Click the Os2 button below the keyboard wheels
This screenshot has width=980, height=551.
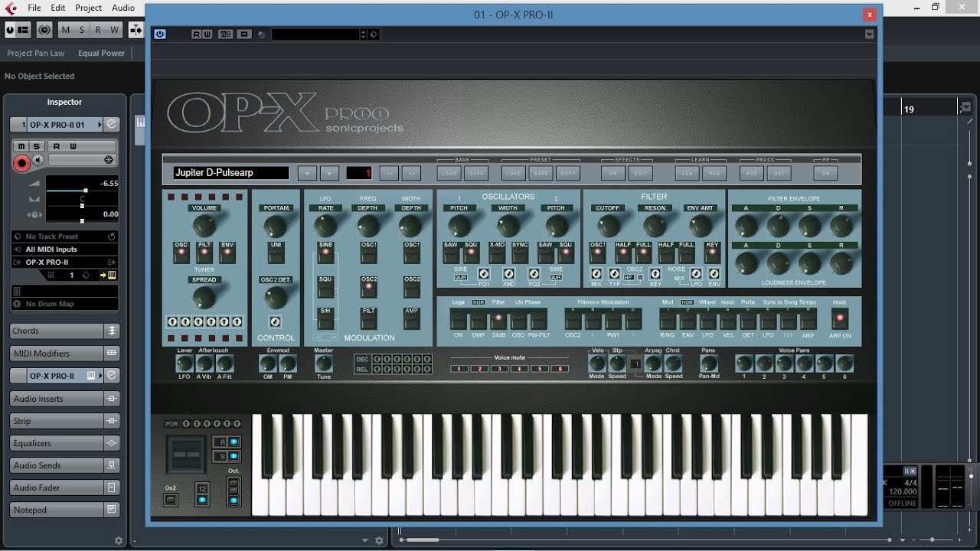coord(171,500)
